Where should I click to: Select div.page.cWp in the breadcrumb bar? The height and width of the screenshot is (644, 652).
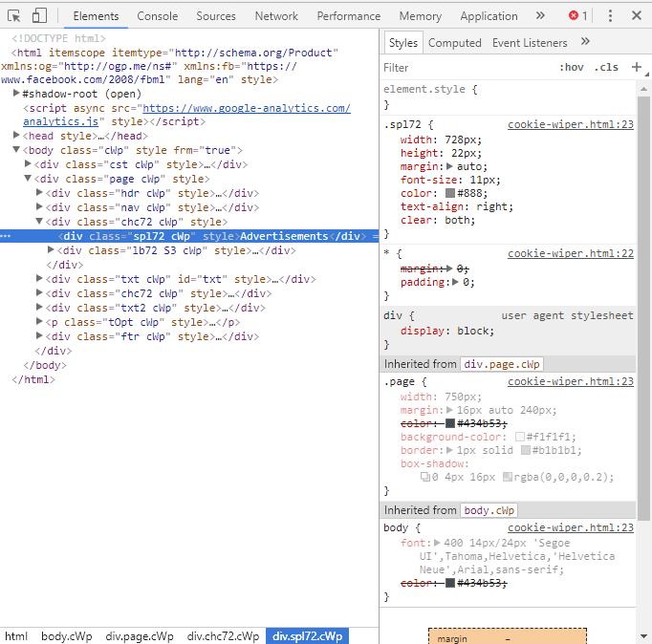(140, 636)
